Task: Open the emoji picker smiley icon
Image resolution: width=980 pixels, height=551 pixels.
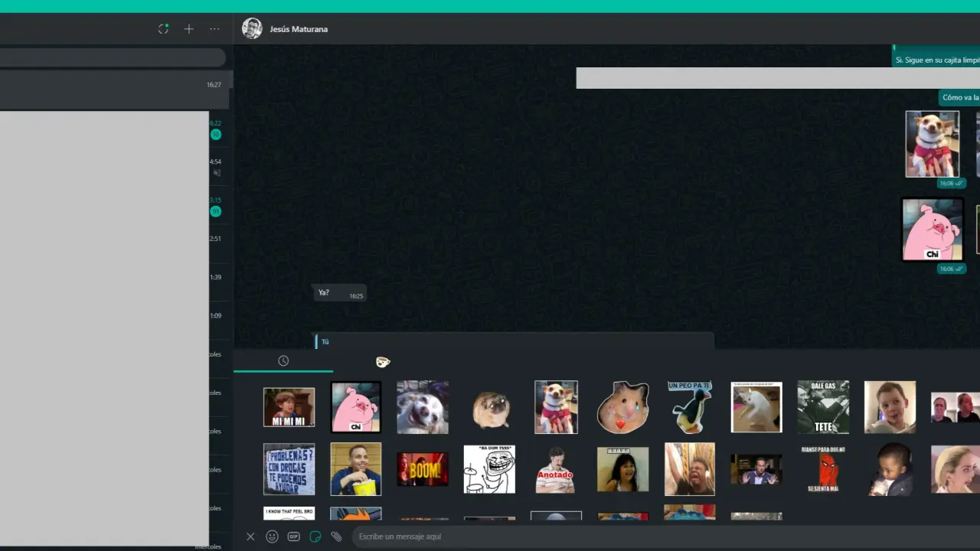Action: click(x=272, y=536)
